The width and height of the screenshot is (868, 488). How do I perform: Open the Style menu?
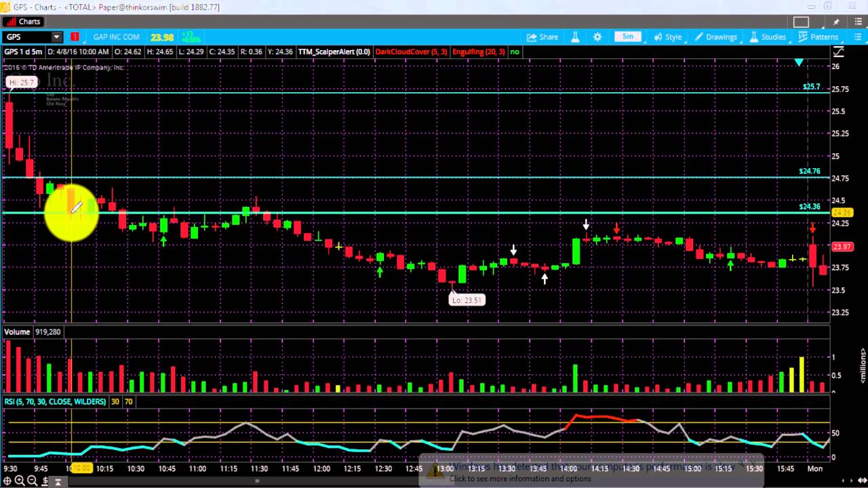pos(668,37)
